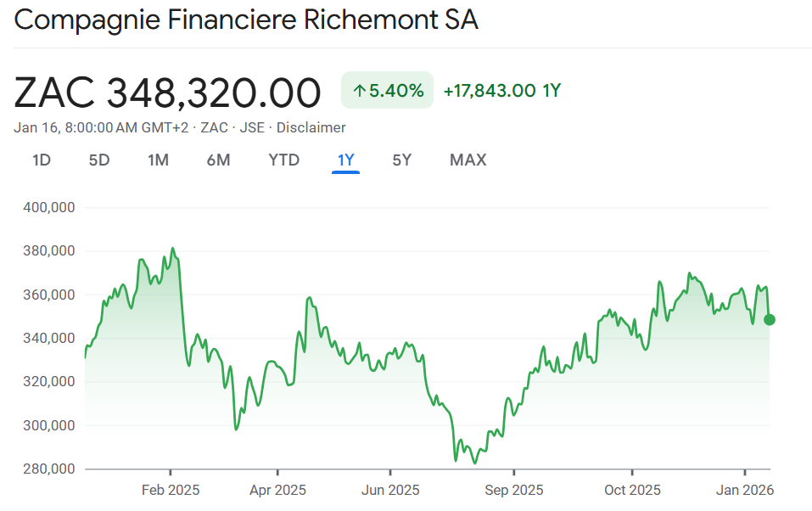Switch to the 5D range tab
This screenshot has width=812, height=511.
(99, 160)
